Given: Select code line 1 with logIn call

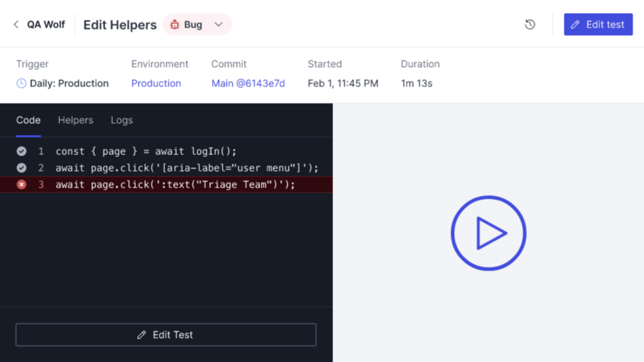Looking at the screenshot, I should pos(146,151).
